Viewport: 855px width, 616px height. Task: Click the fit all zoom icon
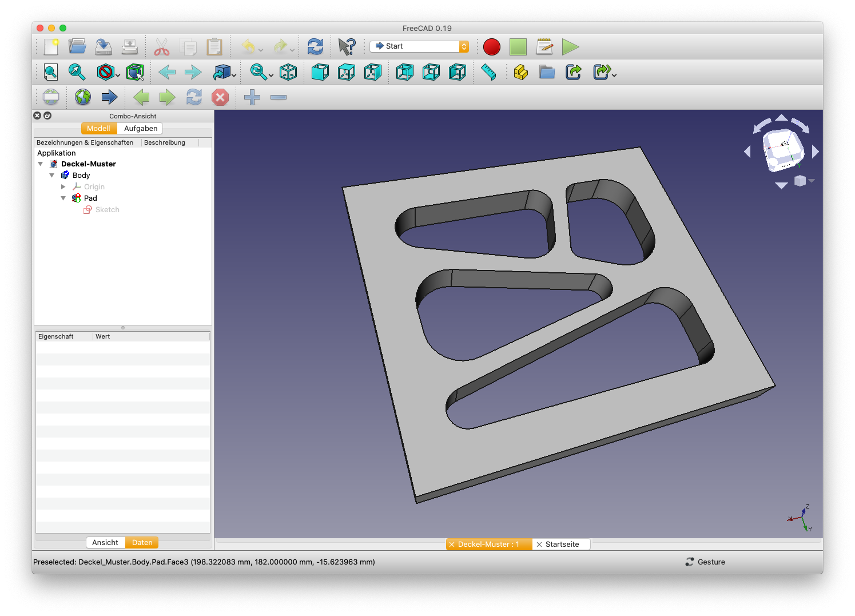click(51, 72)
